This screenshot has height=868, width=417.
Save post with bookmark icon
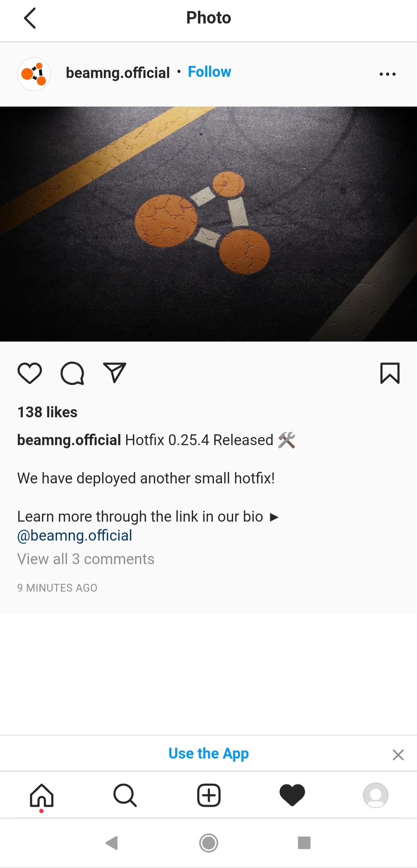pos(390,373)
